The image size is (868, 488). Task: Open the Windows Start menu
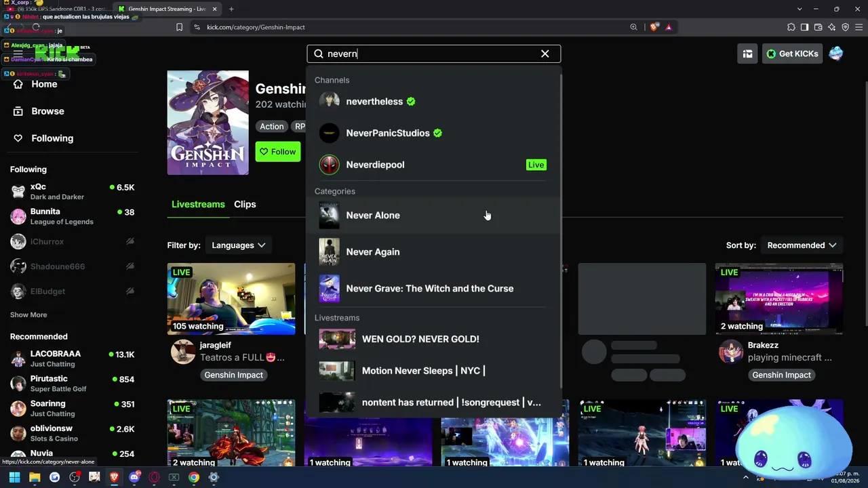point(14,477)
